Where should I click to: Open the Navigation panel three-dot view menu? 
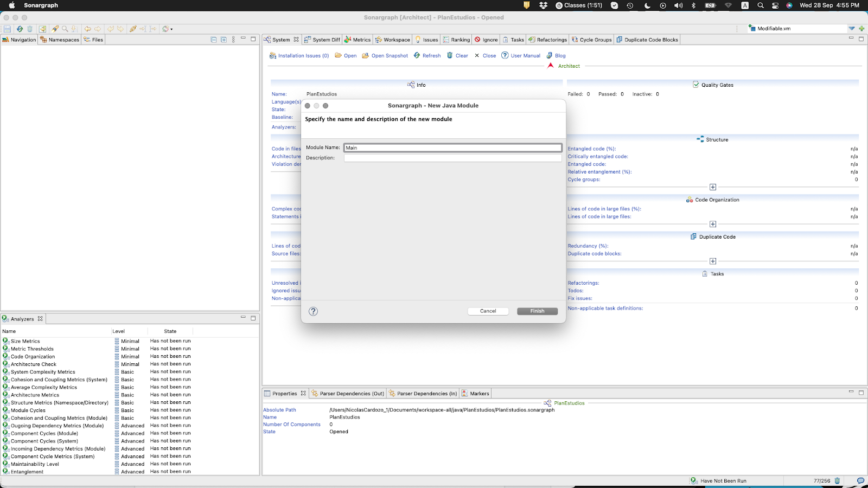click(233, 40)
